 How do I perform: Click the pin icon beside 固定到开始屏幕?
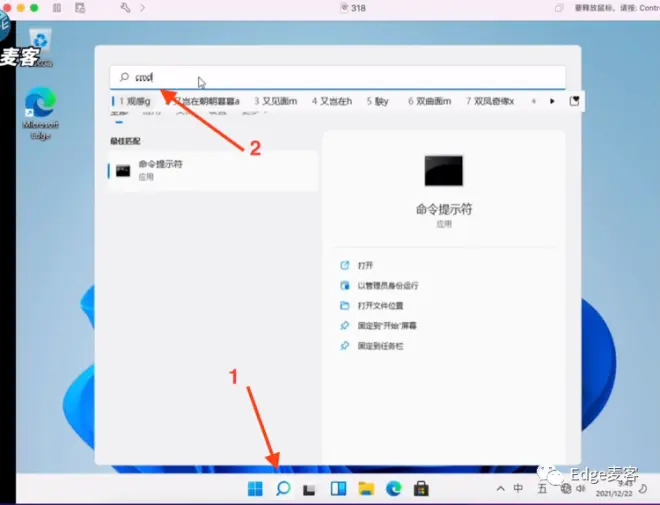tap(345, 325)
